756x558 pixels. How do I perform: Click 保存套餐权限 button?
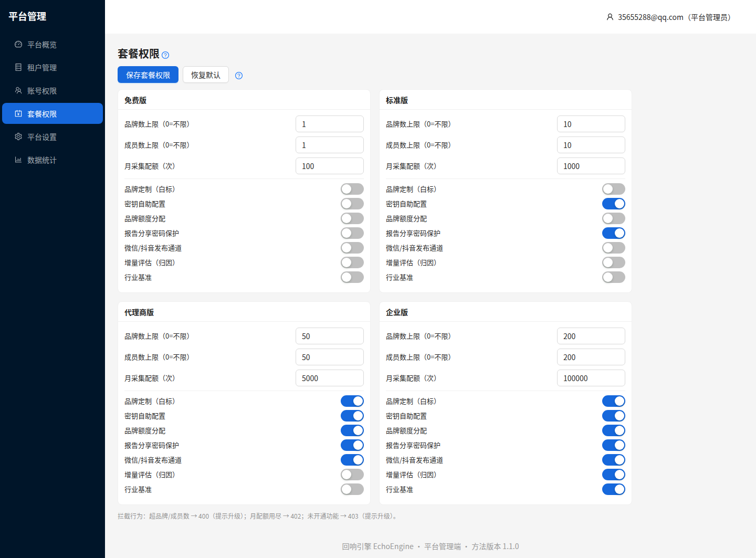coord(148,75)
